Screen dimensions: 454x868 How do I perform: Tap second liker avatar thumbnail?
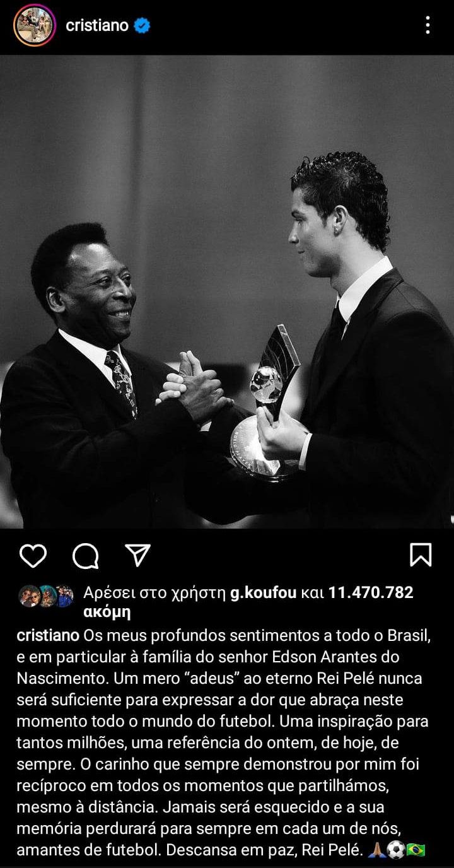tap(47, 596)
